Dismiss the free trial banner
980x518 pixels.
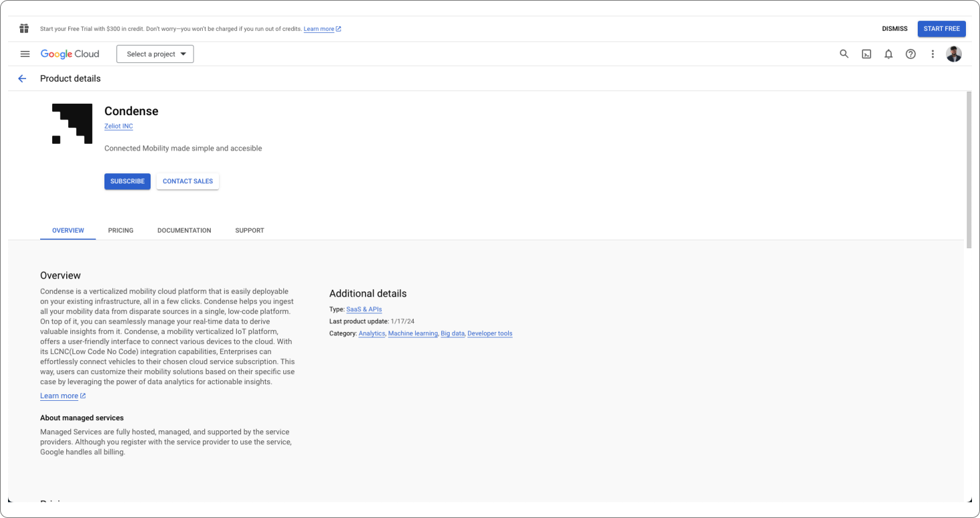click(894, 29)
